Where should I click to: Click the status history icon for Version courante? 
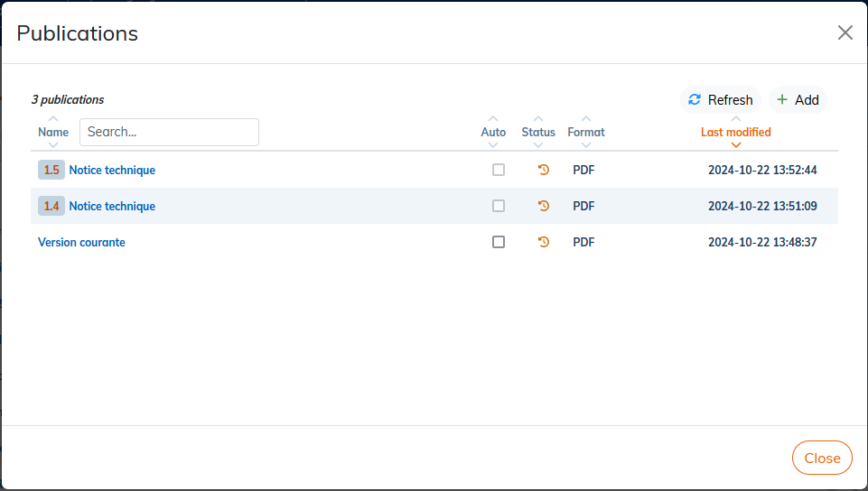(544, 242)
